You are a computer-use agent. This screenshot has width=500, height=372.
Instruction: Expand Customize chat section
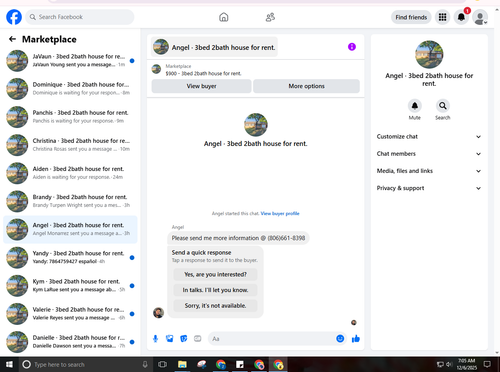pos(429,137)
